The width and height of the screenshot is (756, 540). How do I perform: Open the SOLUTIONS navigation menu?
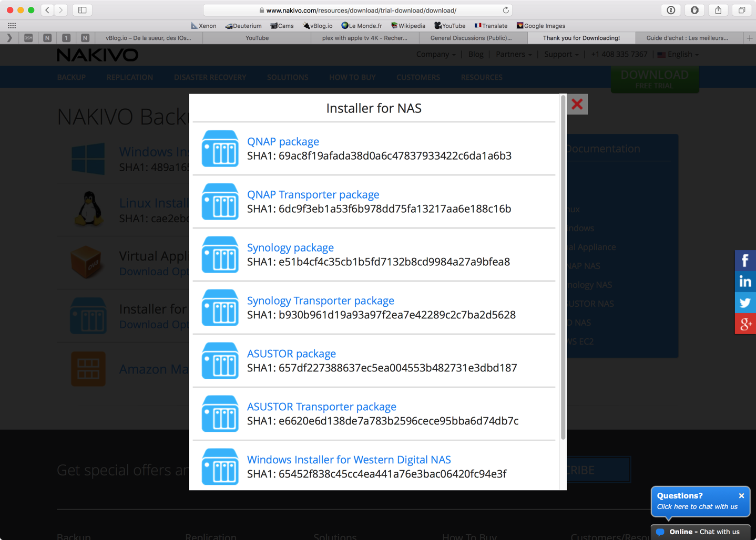point(288,77)
